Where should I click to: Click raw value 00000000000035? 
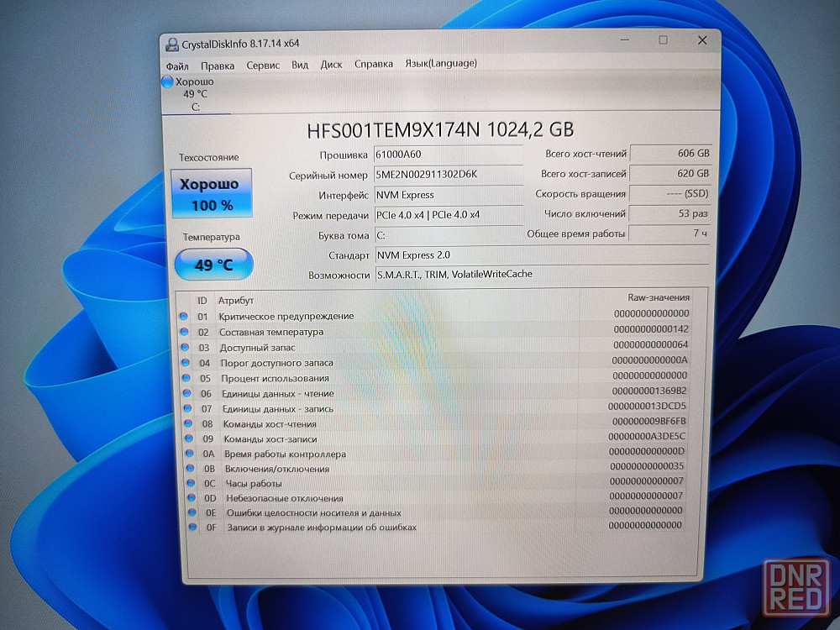(x=647, y=466)
